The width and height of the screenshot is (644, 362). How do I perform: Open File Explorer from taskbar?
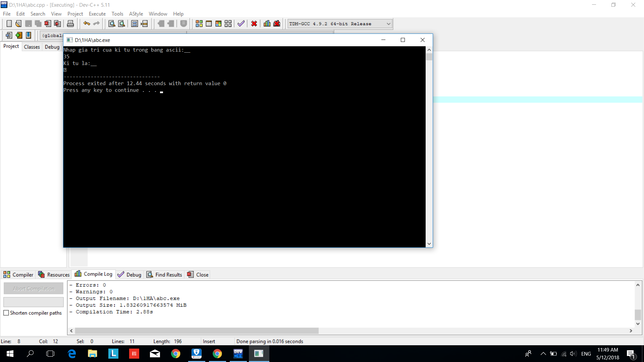pyautogui.click(x=93, y=354)
